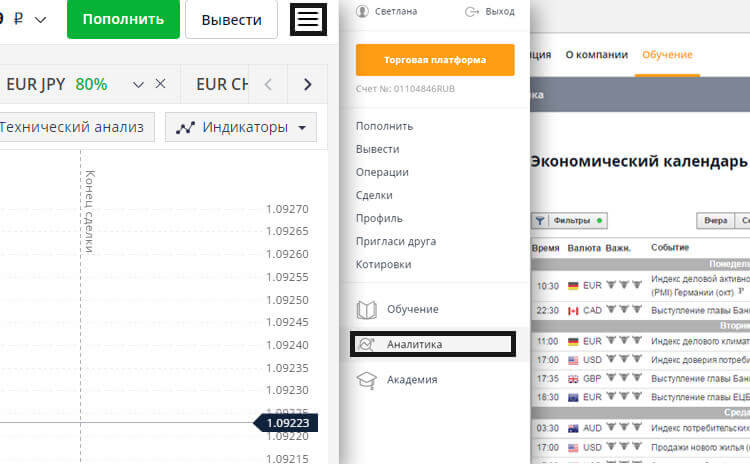Image resolution: width=750 pixels, height=464 pixels.
Task: Click 80% payout on EUR JPY tab
Action: (91, 85)
